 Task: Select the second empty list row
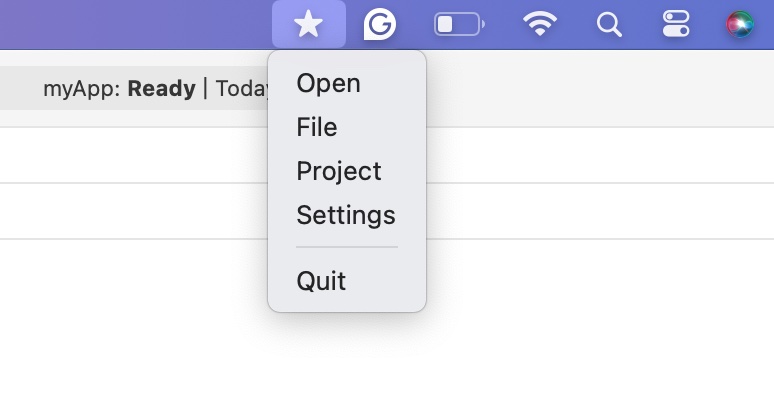(130, 211)
